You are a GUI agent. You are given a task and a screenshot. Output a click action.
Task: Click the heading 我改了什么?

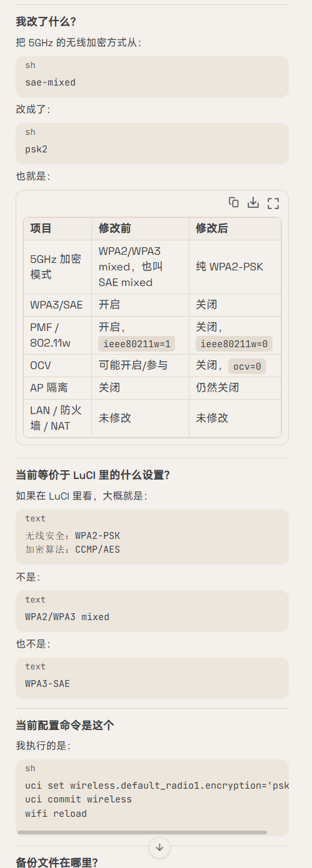46,21
